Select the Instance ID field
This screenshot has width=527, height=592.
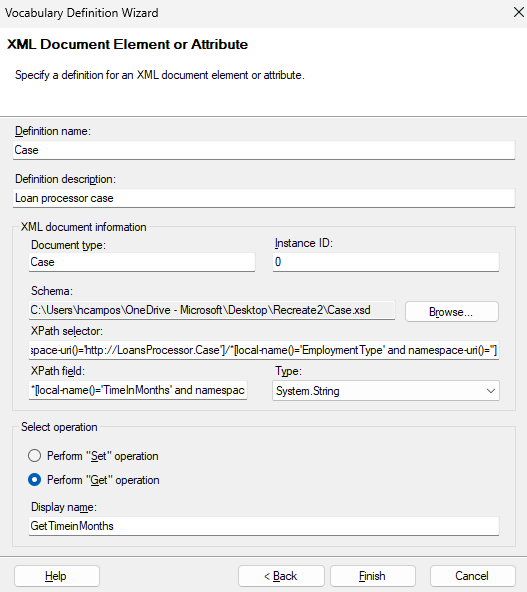tap(386, 262)
